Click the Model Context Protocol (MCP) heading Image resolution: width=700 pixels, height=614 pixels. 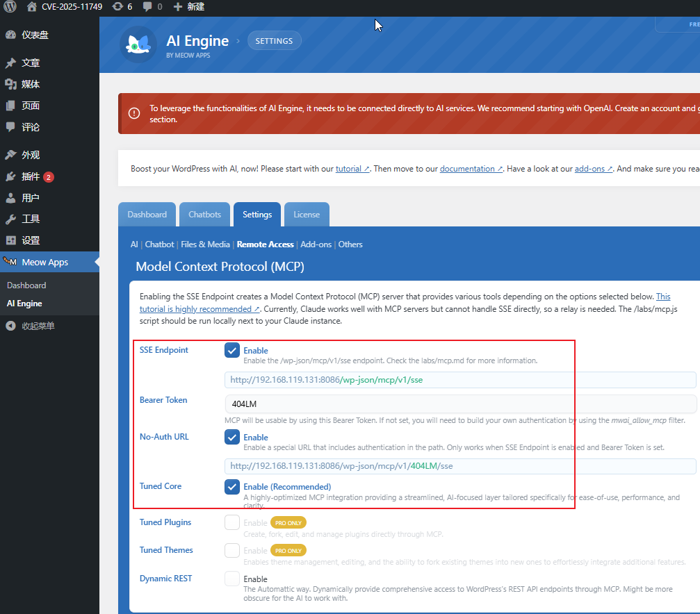(220, 267)
